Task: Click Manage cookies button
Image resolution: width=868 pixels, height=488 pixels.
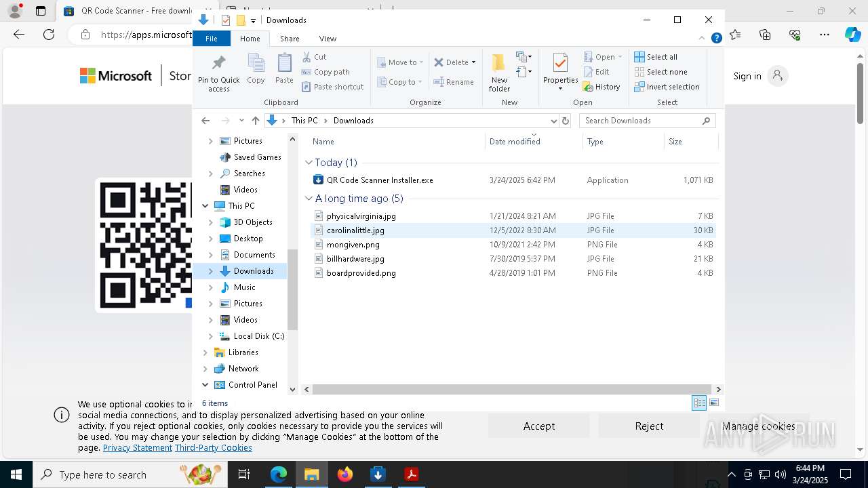Action: pyautogui.click(x=758, y=426)
